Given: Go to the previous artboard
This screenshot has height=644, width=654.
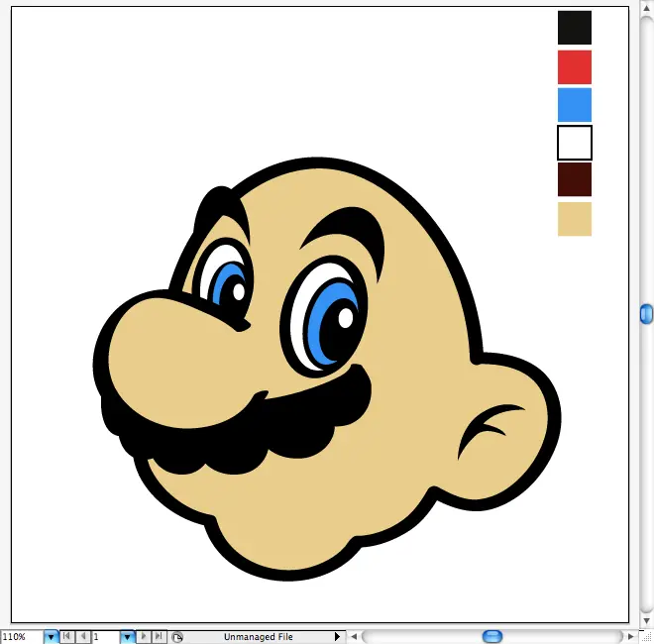Looking at the screenshot, I should (x=83, y=637).
